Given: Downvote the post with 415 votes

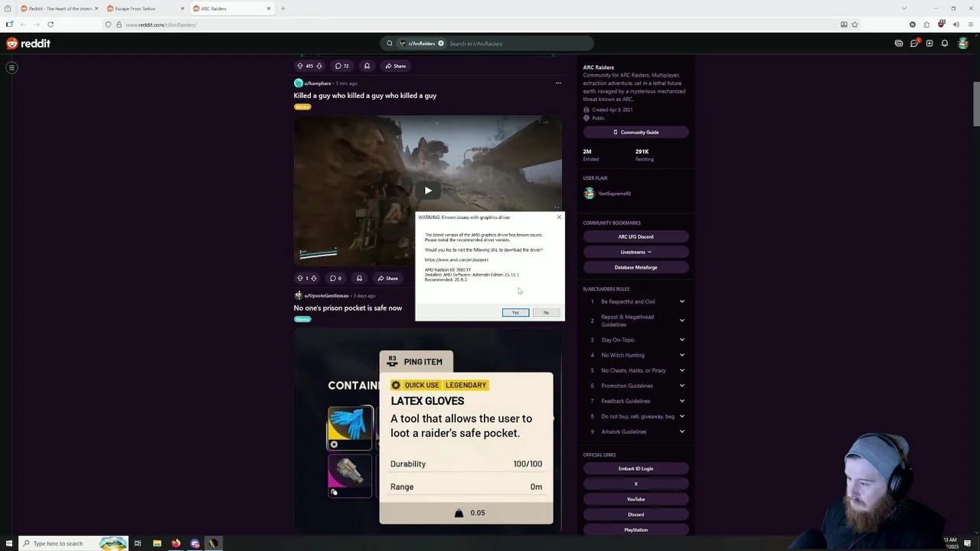Looking at the screenshot, I should (x=319, y=66).
